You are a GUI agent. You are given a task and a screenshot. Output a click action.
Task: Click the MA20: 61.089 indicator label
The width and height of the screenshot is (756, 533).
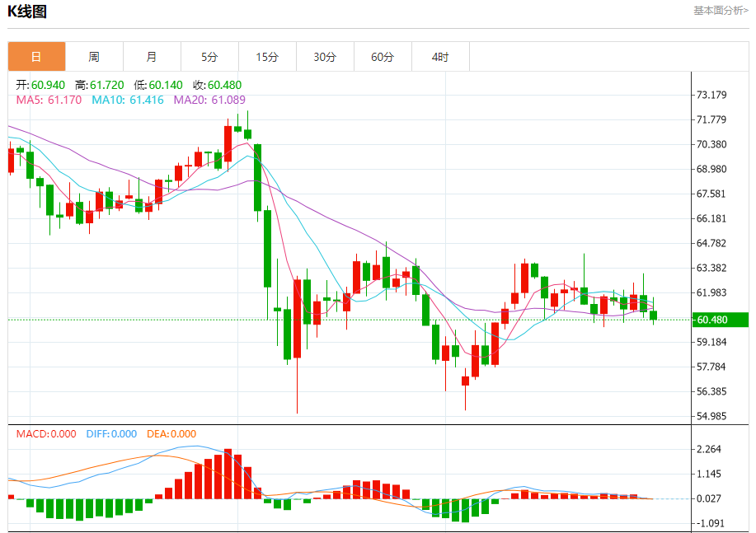[209, 100]
